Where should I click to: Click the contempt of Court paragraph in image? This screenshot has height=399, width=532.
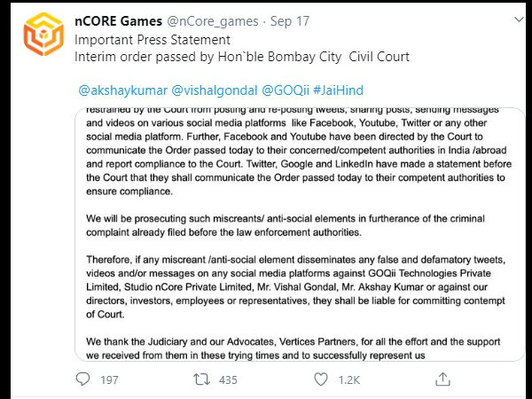[295, 287]
